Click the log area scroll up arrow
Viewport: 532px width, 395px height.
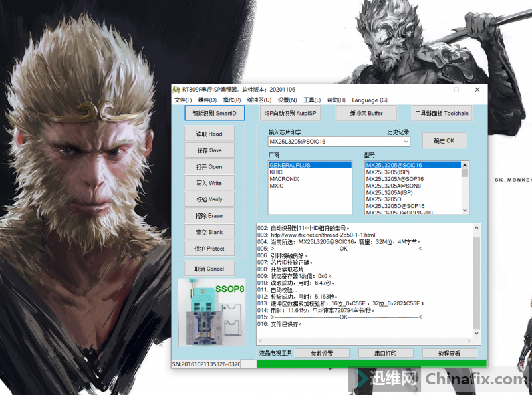(x=476, y=228)
